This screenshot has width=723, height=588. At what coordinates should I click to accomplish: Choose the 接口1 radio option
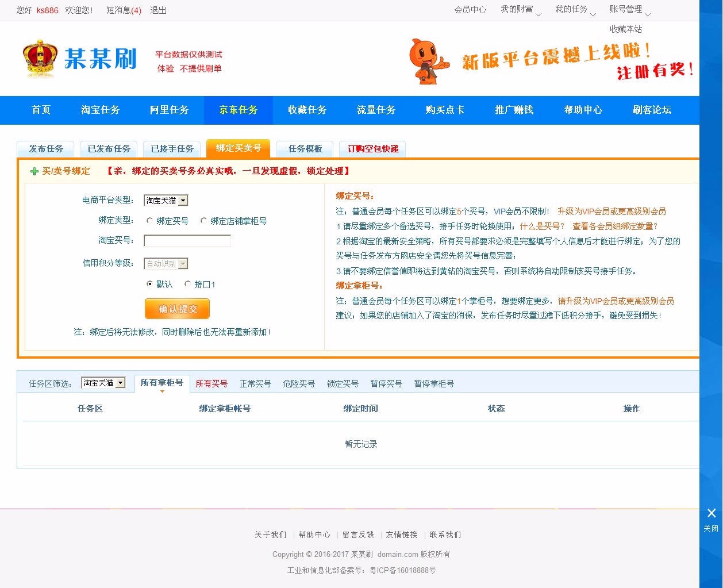[187, 284]
